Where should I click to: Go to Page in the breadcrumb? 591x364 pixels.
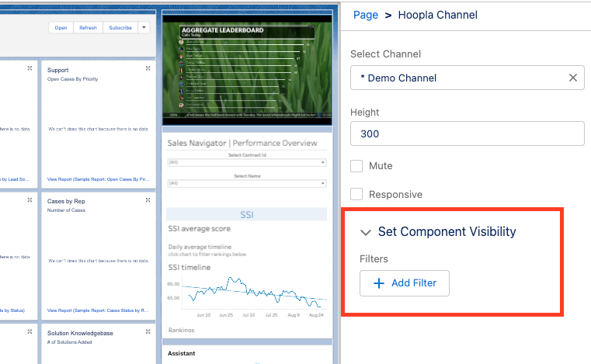click(365, 15)
